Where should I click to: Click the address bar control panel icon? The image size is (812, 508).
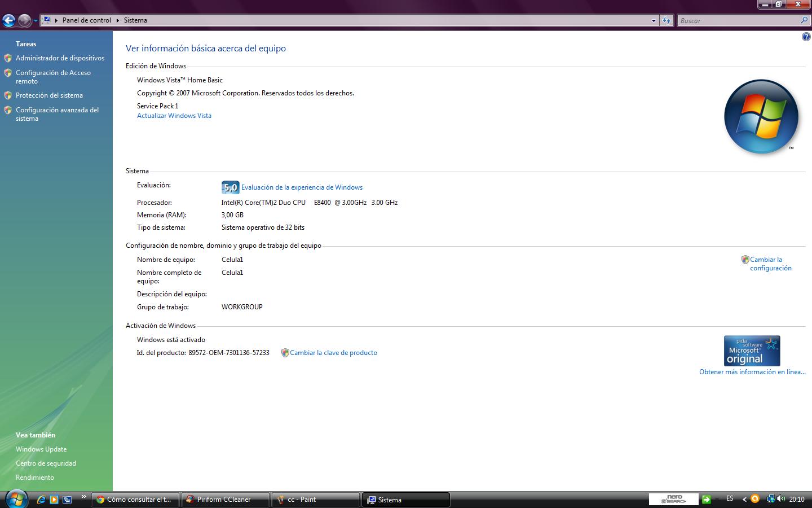tap(47, 20)
